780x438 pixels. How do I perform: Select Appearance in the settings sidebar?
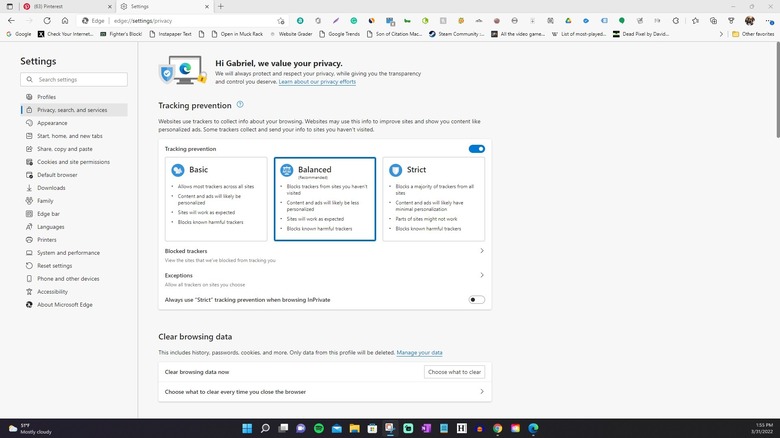click(52, 123)
